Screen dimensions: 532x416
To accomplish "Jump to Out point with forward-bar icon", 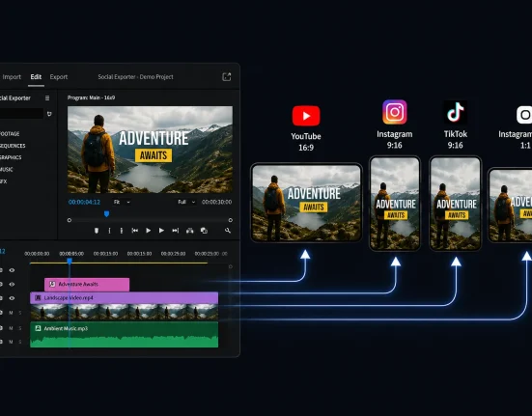I will pos(175,231).
